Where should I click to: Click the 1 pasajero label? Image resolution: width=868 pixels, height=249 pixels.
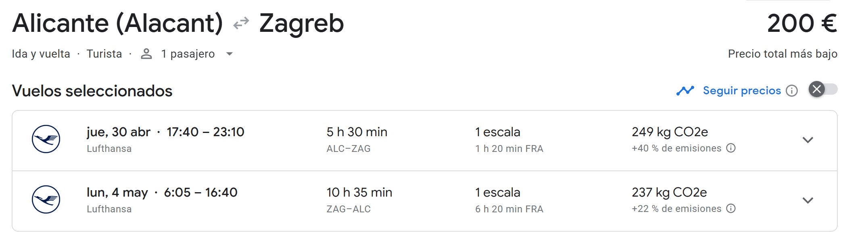click(x=188, y=54)
